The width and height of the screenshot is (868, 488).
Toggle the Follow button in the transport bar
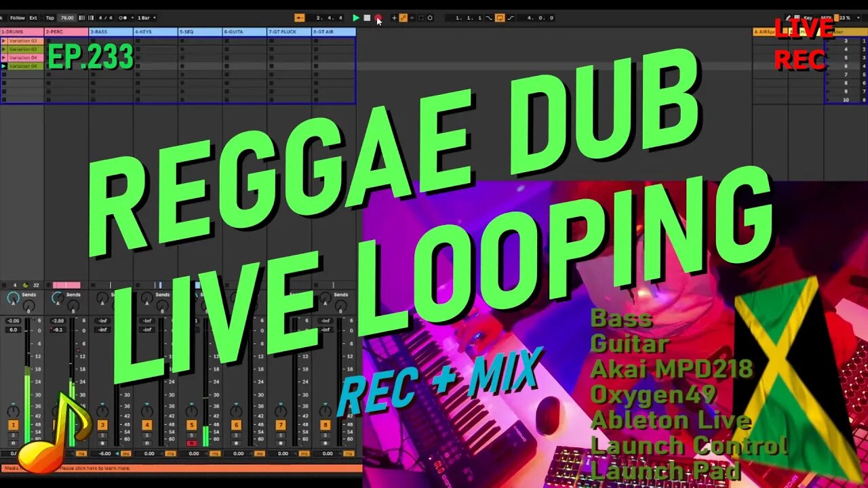click(x=17, y=18)
